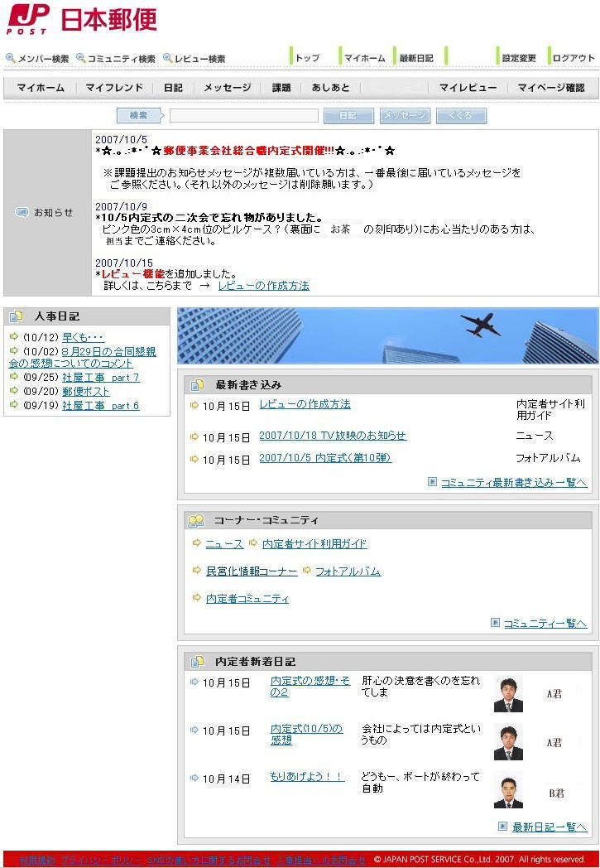Screen dimensions: 600x868
Task: Open 社屋工事 part 7 diary
Action: point(101,378)
